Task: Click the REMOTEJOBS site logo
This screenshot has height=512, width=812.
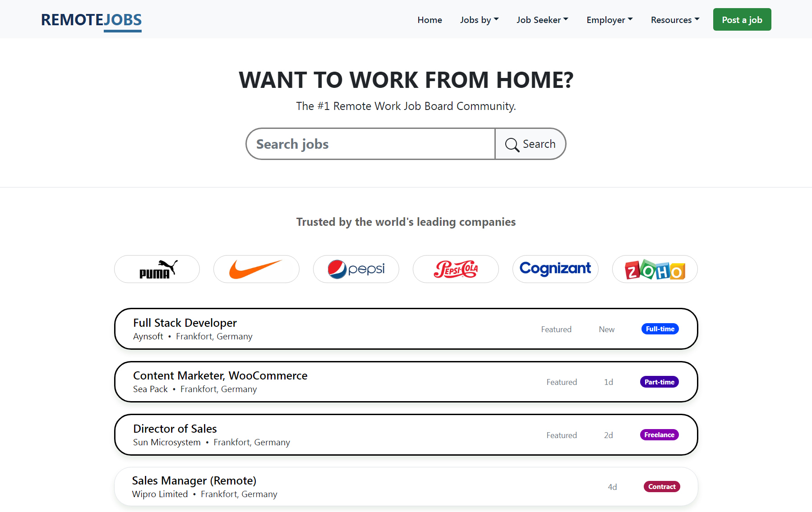Action: (92, 20)
